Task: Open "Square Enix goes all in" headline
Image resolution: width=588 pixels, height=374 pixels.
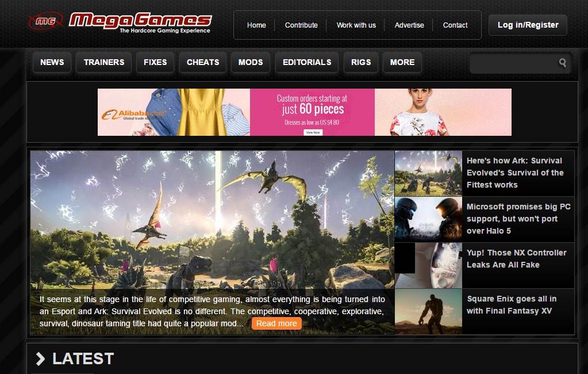Action: click(x=512, y=305)
